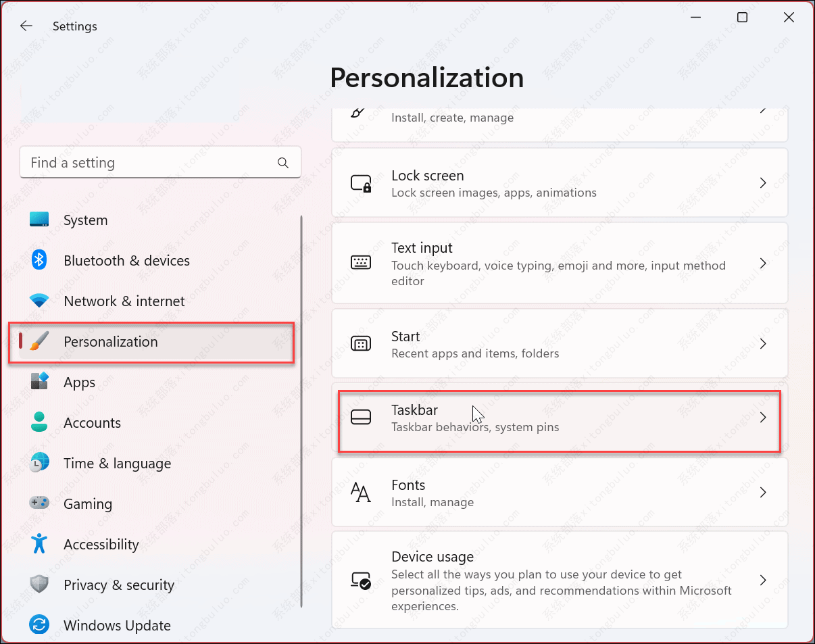The width and height of the screenshot is (815, 644).
Task: Select the Accounts person icon
Action: (39, 422)
